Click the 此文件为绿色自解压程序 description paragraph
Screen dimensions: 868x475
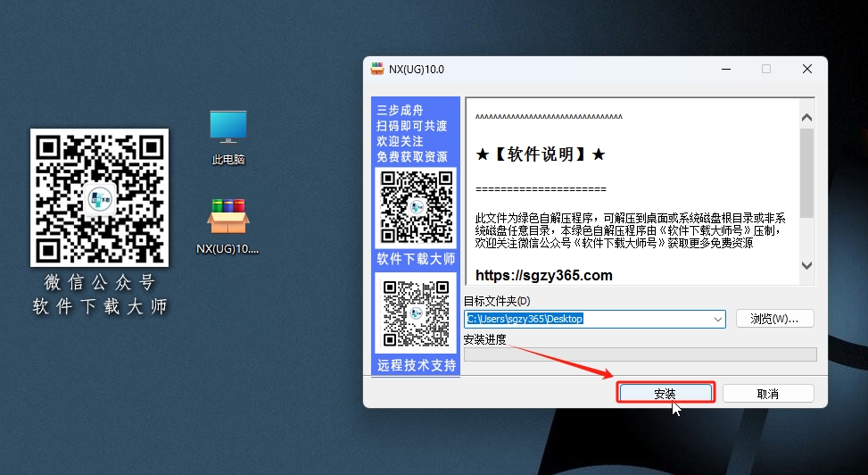click(x=630, y=230)
